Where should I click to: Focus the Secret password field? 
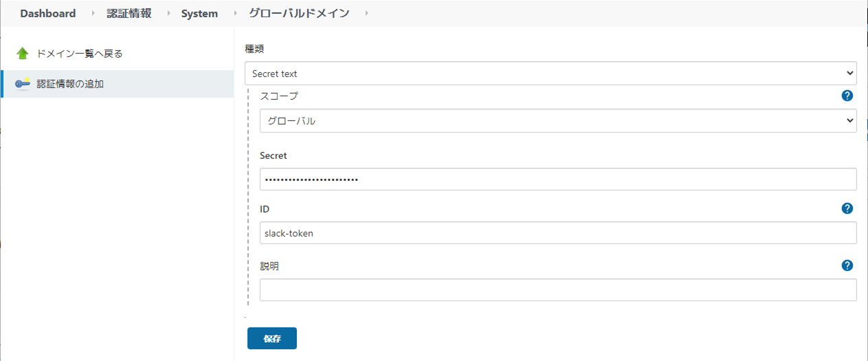(x=557, y=179)
